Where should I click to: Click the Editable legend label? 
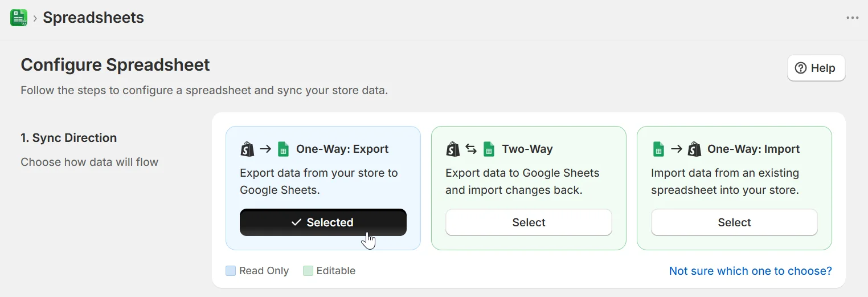(x=336, y=271)
